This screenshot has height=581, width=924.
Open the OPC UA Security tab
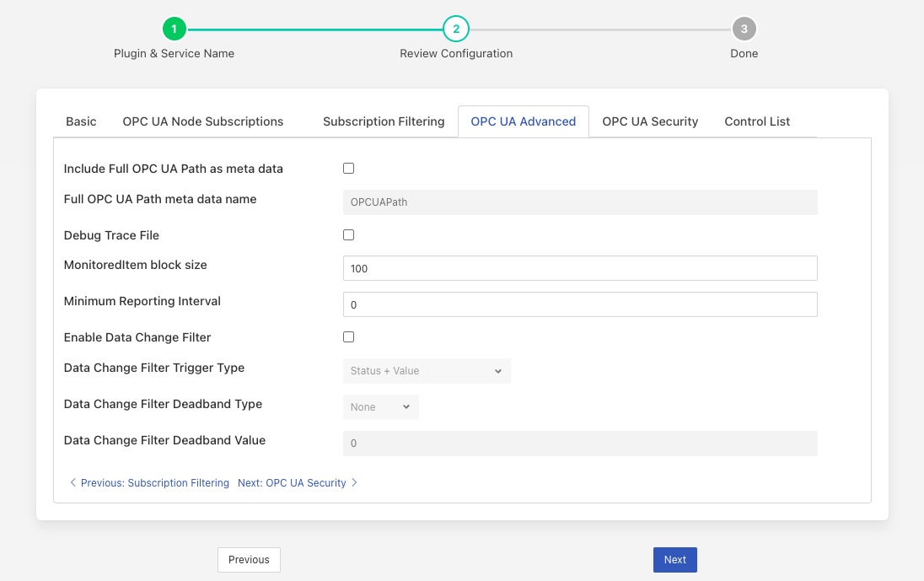649,121
